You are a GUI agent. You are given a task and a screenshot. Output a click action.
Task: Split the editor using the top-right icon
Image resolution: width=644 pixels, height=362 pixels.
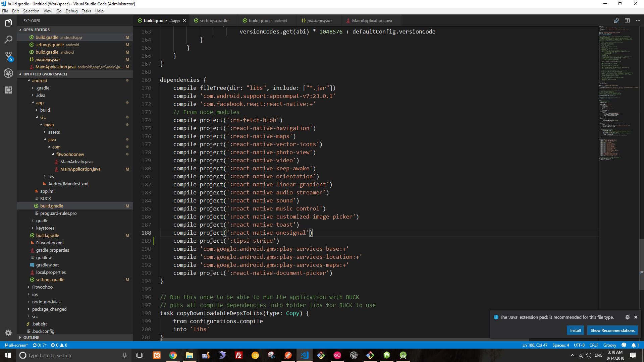point(628,20)
